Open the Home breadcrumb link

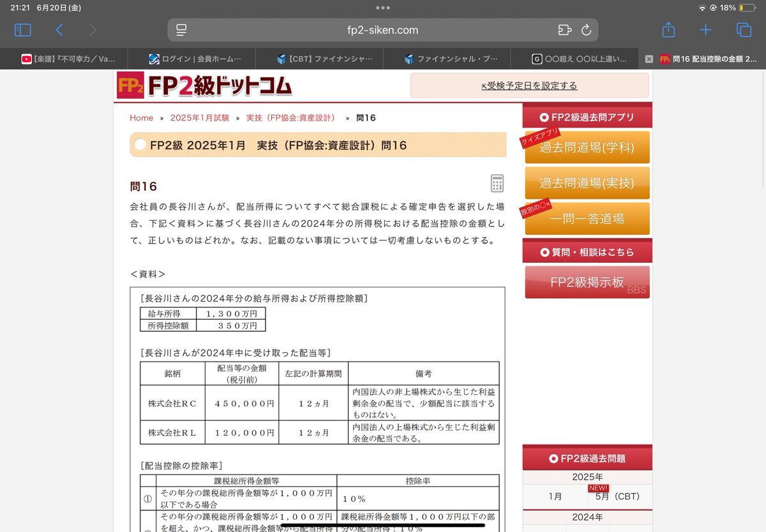coord(141,118)
